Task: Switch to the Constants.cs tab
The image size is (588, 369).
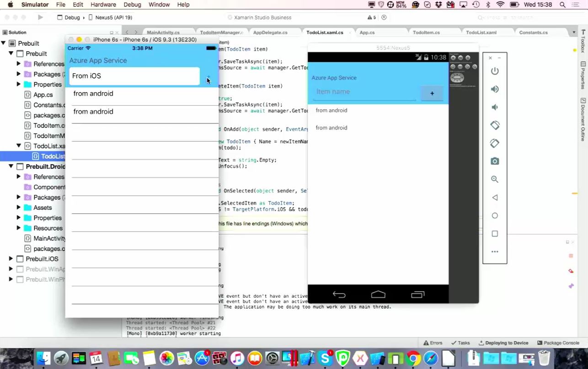Action: [x=533, y=32]
